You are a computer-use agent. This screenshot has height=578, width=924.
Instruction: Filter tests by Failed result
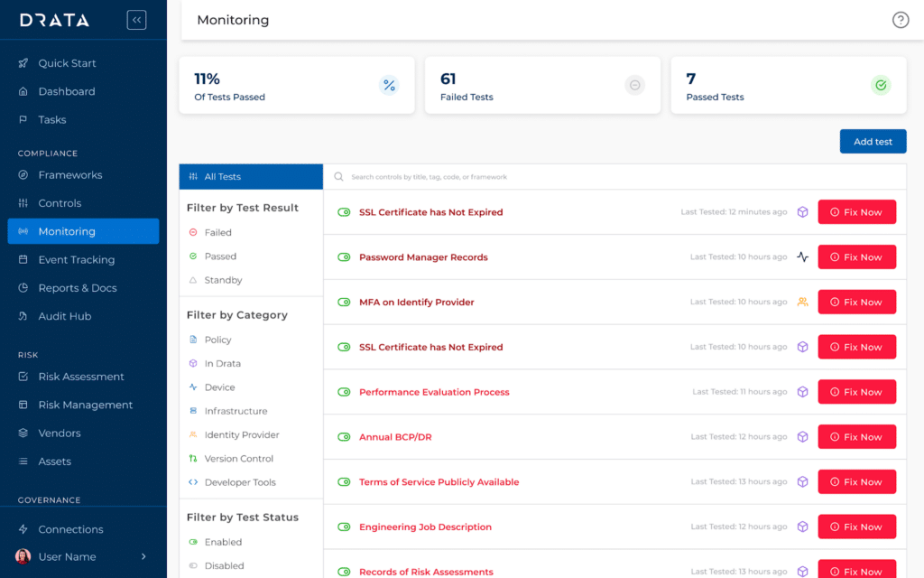click(217, 233)
